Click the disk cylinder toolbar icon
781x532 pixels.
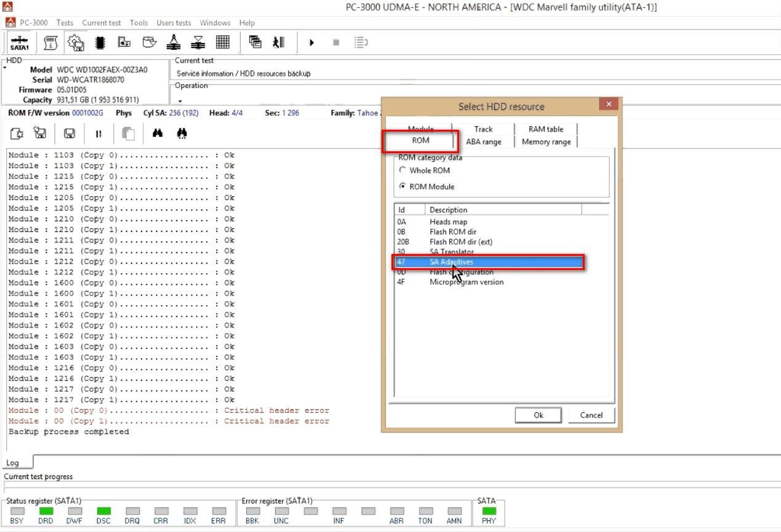tap(149, 42)
